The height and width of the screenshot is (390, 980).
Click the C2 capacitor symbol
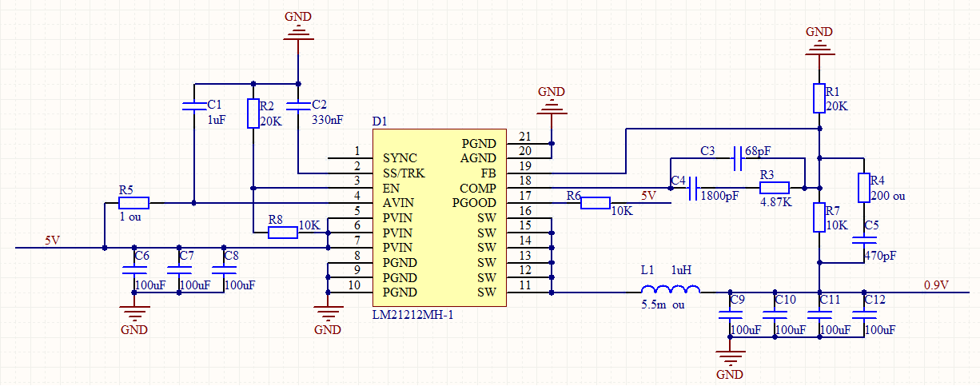click(x=298, y=105)
